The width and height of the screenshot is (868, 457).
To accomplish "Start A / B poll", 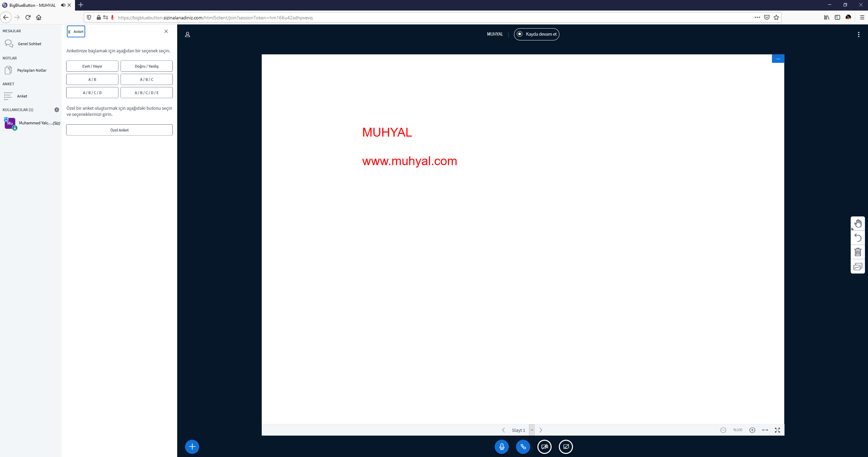I will 92,80.
